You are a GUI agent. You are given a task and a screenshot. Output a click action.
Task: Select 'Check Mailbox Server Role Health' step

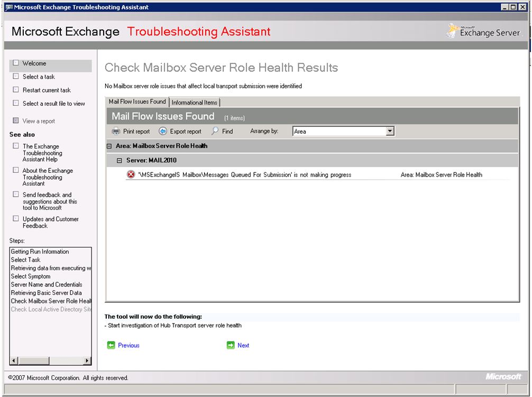[51, 301]
